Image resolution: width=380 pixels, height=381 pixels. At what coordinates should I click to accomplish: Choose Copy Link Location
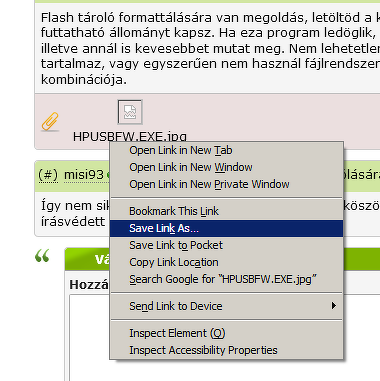tap(226, 262)
